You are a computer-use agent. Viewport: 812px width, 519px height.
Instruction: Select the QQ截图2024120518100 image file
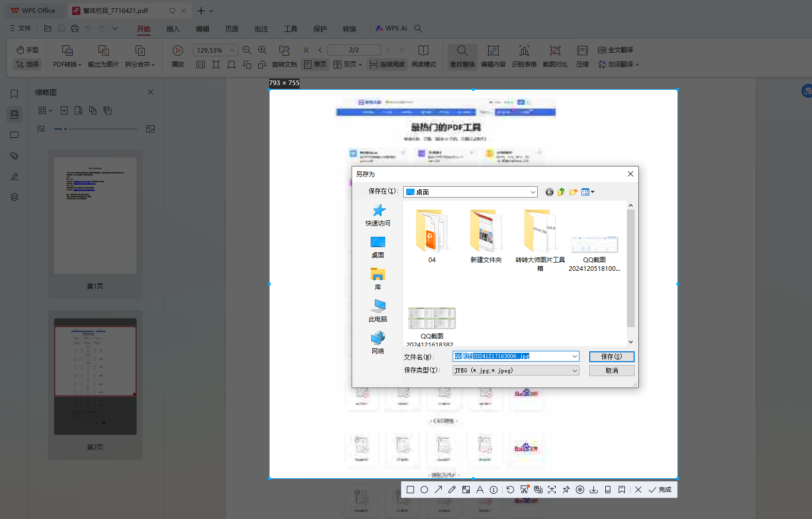[x=594, y=253]
